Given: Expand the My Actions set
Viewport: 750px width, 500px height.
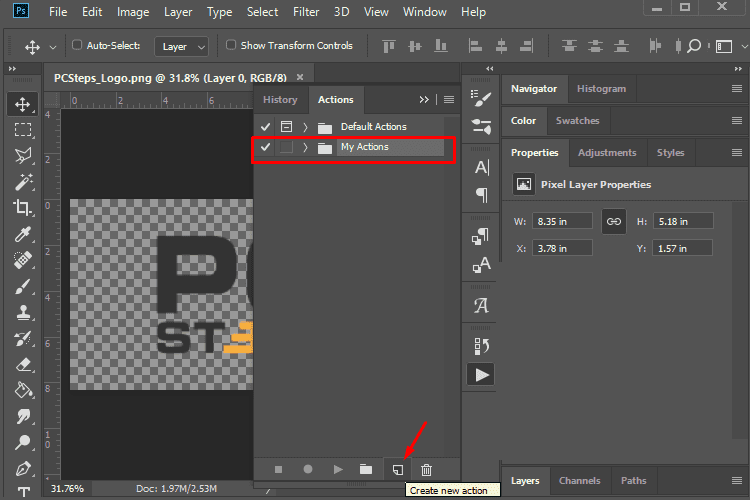Looking at the screenshot, I should pos(305,147).
